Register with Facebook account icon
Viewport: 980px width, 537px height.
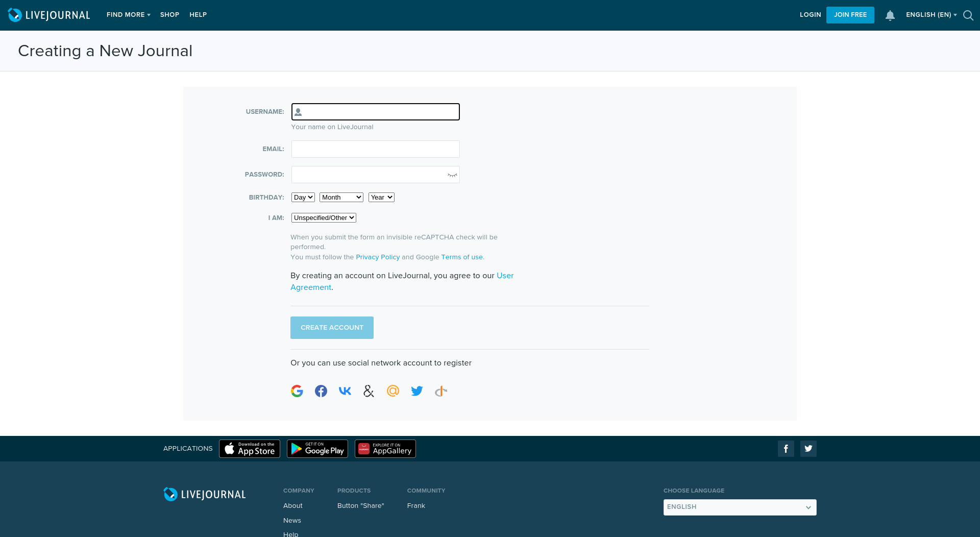(x=321, y=391)
